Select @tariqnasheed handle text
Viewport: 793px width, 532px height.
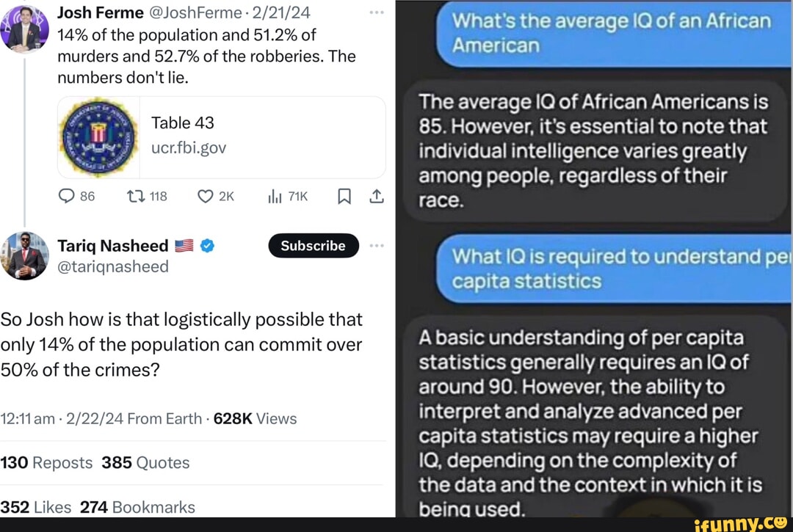(x=113, y=267)
